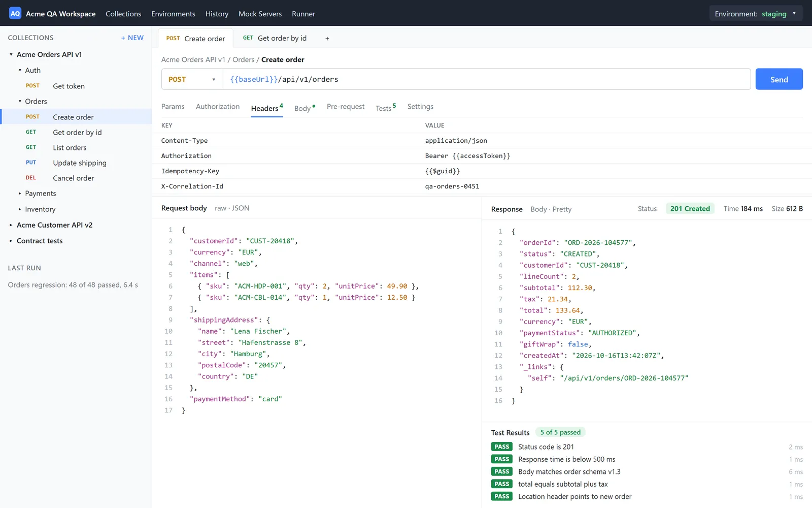The height and width of the screenshot is (508, 812).
Task: Click the 201 Created status badge
Action: [690, 209]
